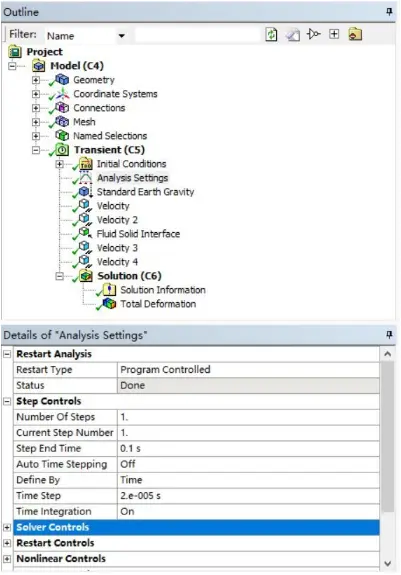Click the Solution Information icon

[109, 290]
